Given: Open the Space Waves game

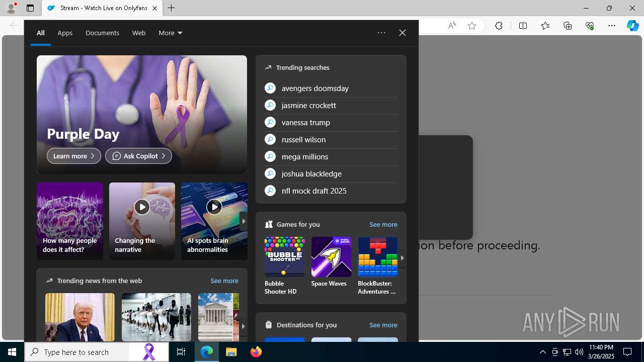Looking at the screenshot, I should pos(331,262).
